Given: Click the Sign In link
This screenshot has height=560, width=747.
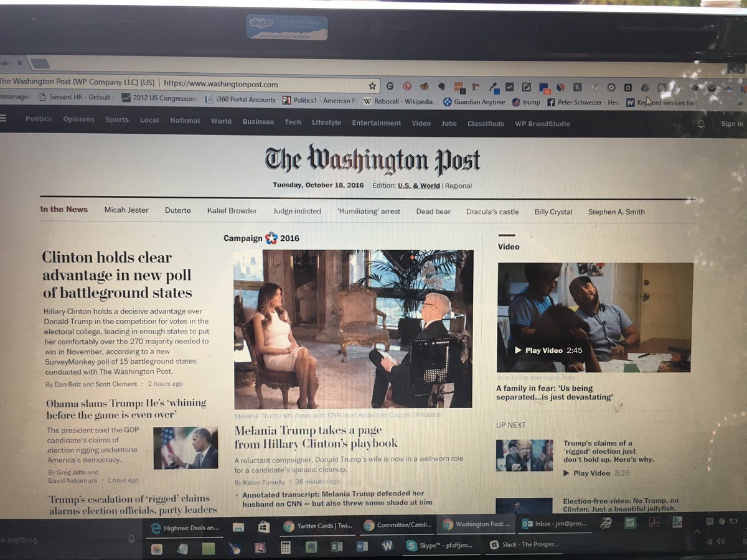Looking at the screenshot, I should 731,124.
